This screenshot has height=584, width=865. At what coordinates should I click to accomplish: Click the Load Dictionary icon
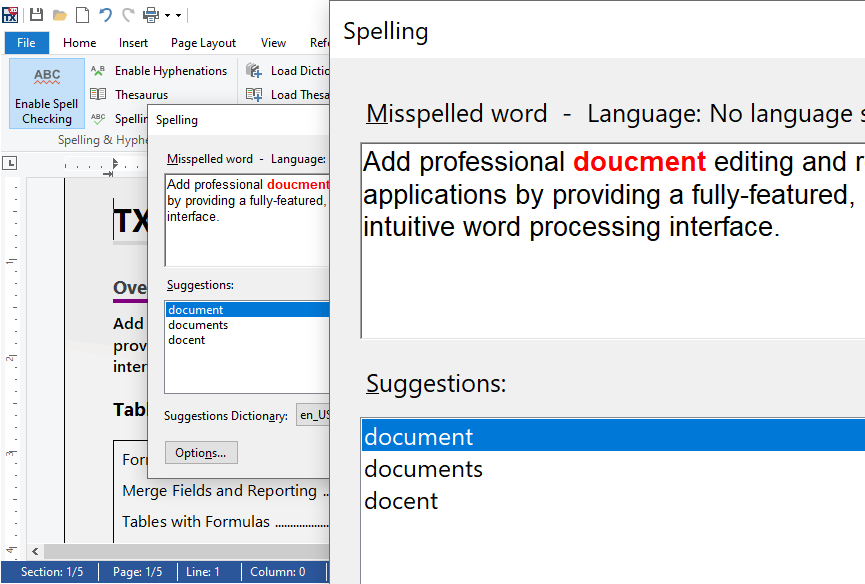[x=254, y=71]
